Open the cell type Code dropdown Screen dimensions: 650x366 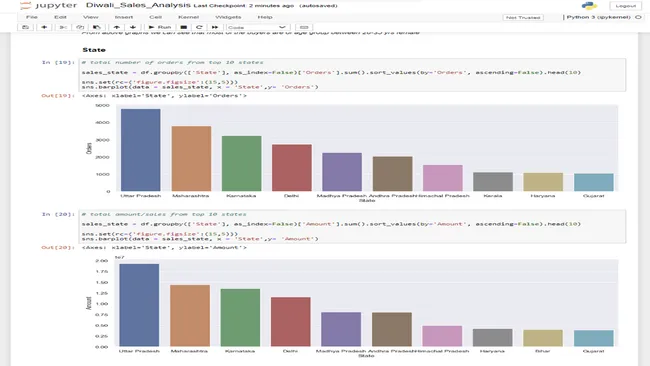pyautogui.click(x=257, y=27)
